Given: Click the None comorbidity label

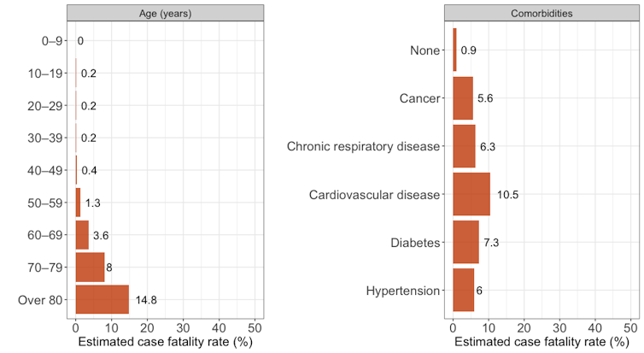Looking at the screenshot, I should (424, 50).
